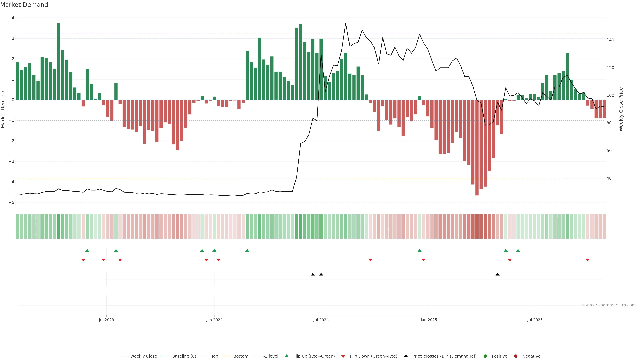The width and height of the screenshot is (644, 362).
Task: Click orange Bottom dotted legend marker
Action: click(226, 356)
